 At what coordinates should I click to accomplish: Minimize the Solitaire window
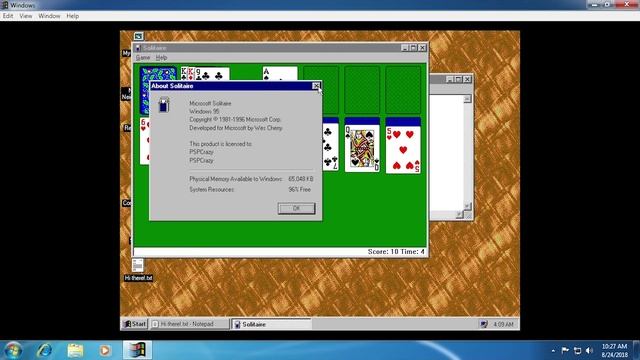tap(404, 48)
